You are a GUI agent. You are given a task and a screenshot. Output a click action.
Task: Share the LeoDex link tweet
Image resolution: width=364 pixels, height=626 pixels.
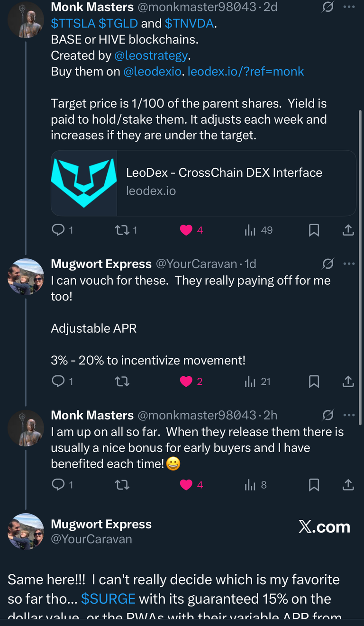pyautogui.click(x=348, y=230)
